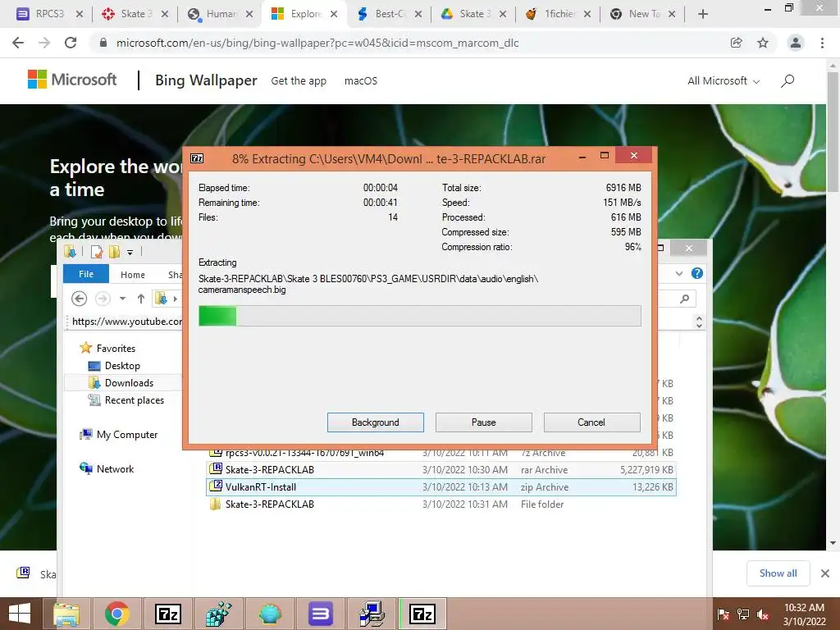Click the Explorer search magnifier
The image size is (840, 630).
684,299
